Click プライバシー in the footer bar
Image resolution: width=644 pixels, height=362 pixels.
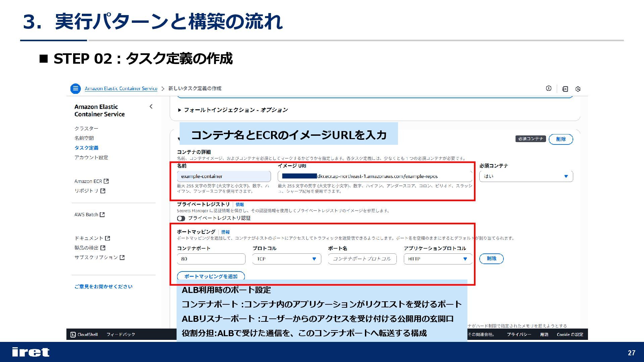pos(519,335)
